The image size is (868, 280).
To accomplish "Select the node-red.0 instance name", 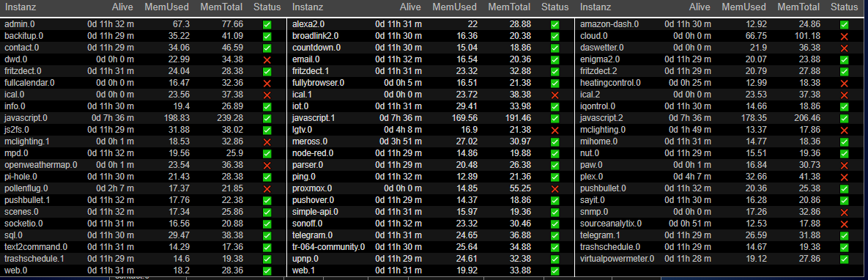I will (314, 154).
